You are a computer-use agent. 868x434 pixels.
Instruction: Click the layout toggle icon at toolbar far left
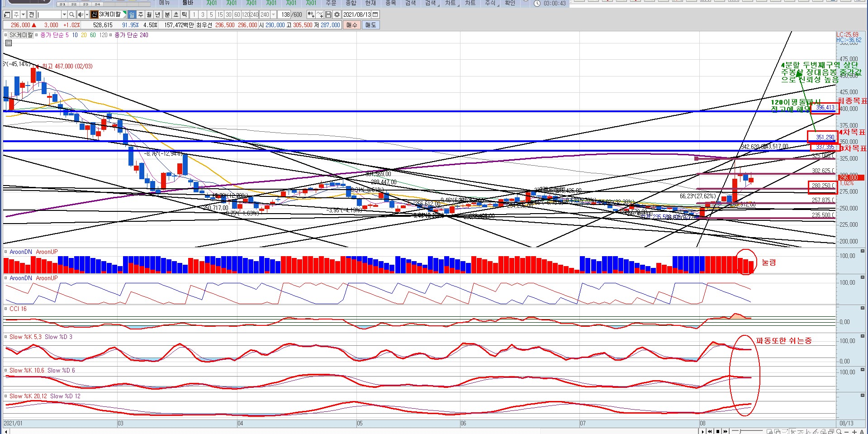(7, 14)
